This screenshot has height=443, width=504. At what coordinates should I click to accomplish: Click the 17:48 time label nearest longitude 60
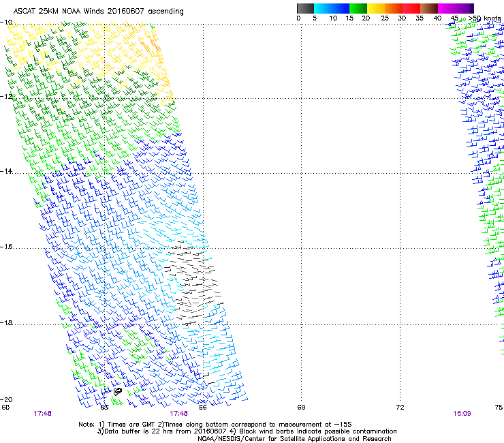click(42, 414)
